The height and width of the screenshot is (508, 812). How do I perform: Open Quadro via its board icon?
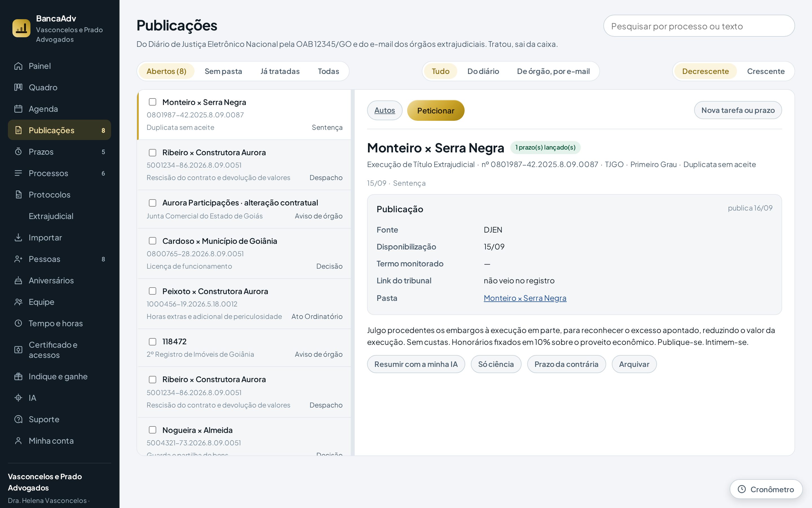18,87
